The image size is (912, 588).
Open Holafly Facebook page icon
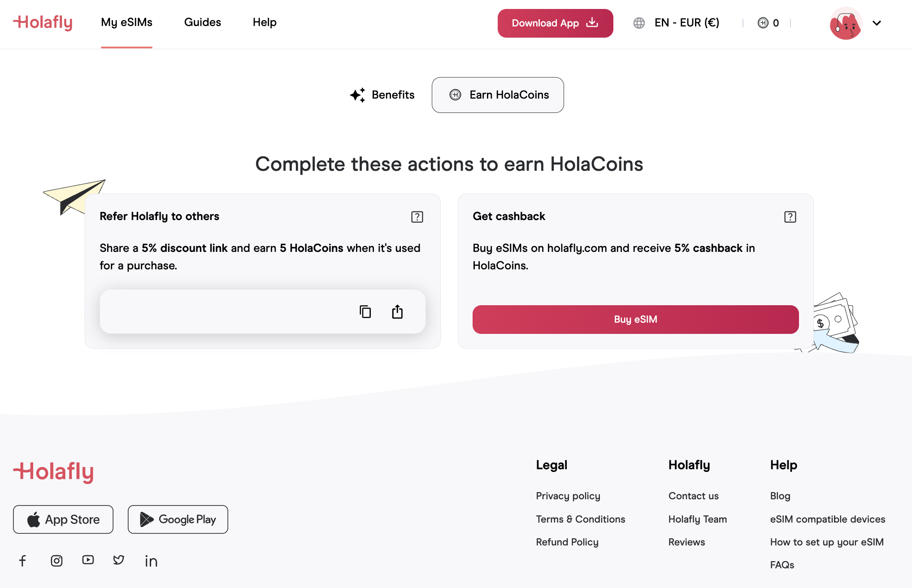(22, 561)
